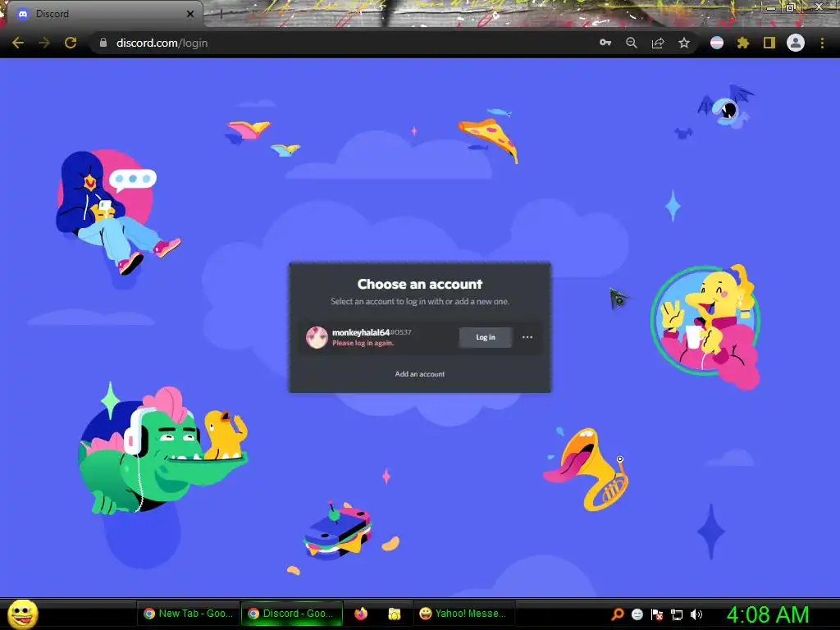The height and width of the screenshot is (630, 840).
Task: Click the striped flag extension icon
Action: [x=717, y=43]
